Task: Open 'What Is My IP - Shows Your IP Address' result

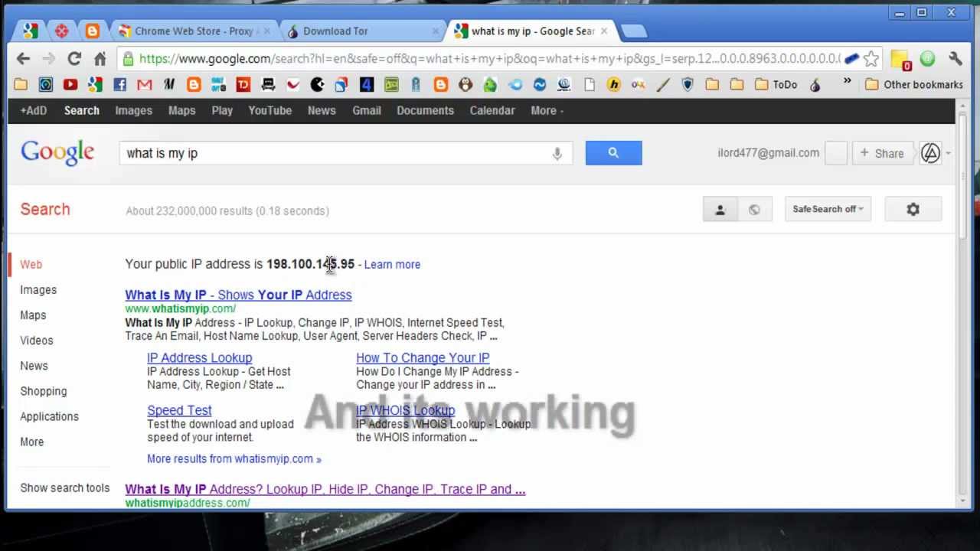Action: tap(238, 295)
